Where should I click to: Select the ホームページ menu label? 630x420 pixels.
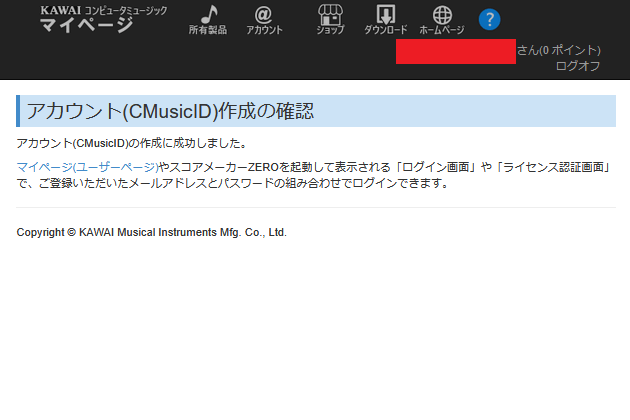click(x=441, y=30)
